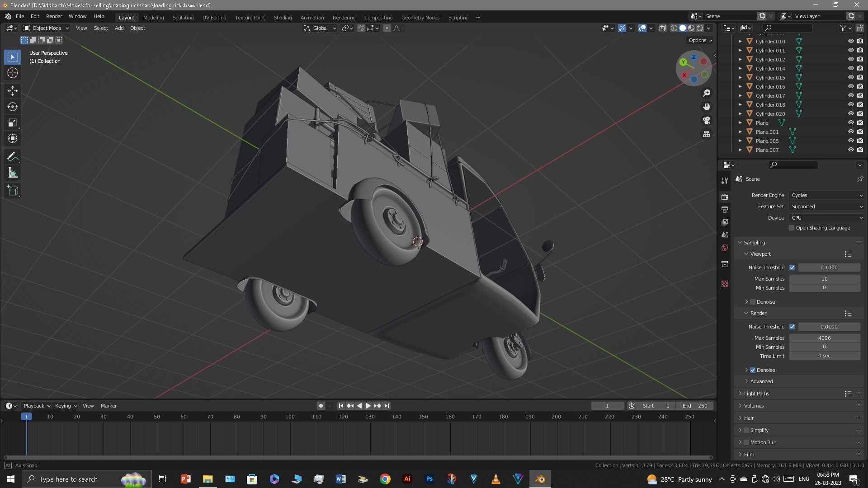Choose the Annotate pencil tool
The height and width of the screenshot is (488, 868).
click(13, 157)
